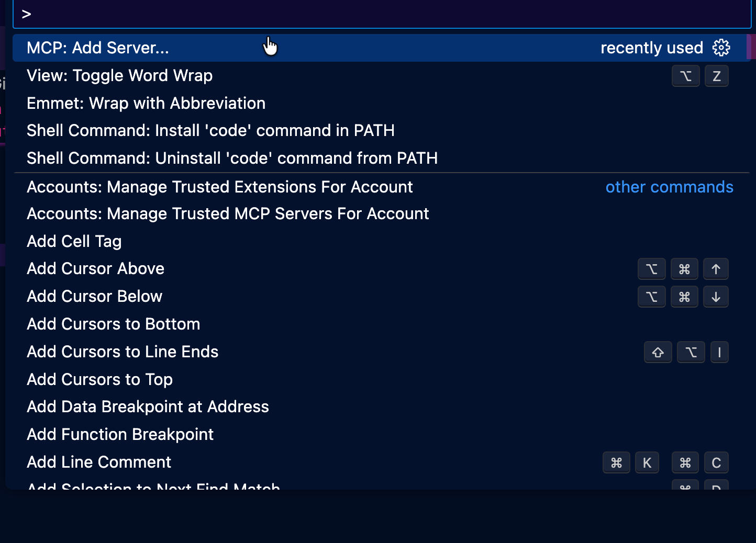Run the Add Cell Tag command

(x=74, y=242)
